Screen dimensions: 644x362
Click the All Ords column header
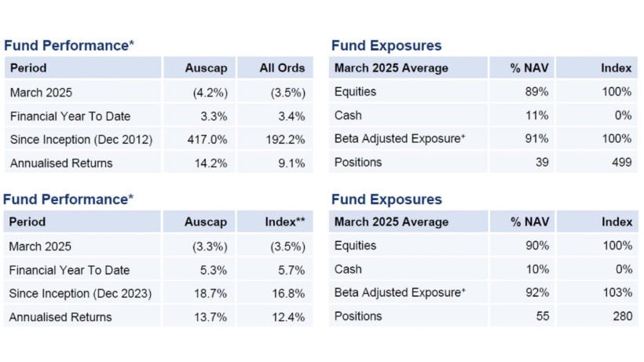pos(281,68)
